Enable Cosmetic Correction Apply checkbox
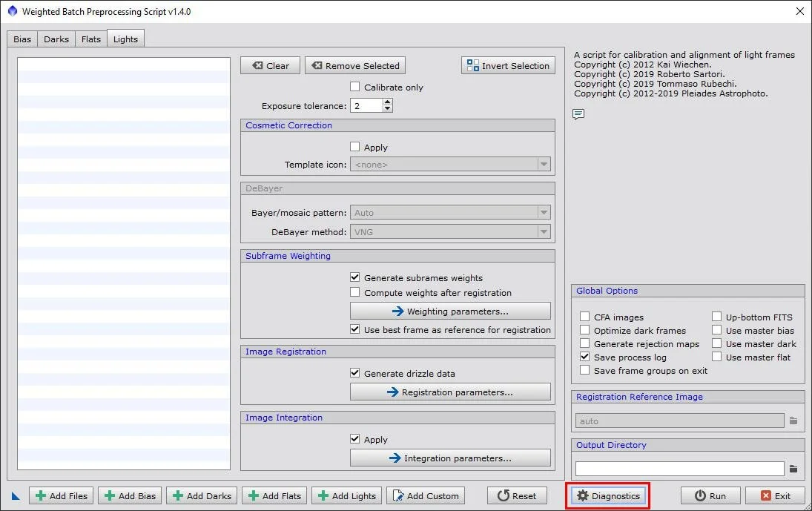Viewport: 812px width, 511px height. (354, 147)
